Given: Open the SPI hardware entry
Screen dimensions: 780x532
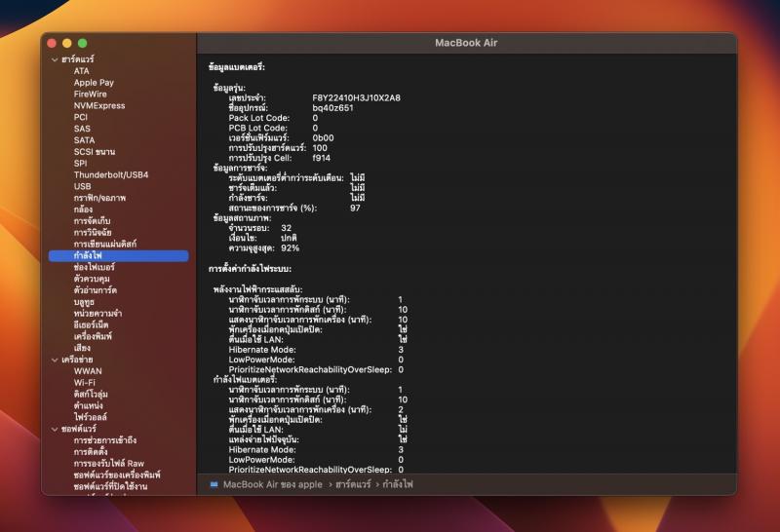Looking at the screenshot, I should click(x=80, y=163).
